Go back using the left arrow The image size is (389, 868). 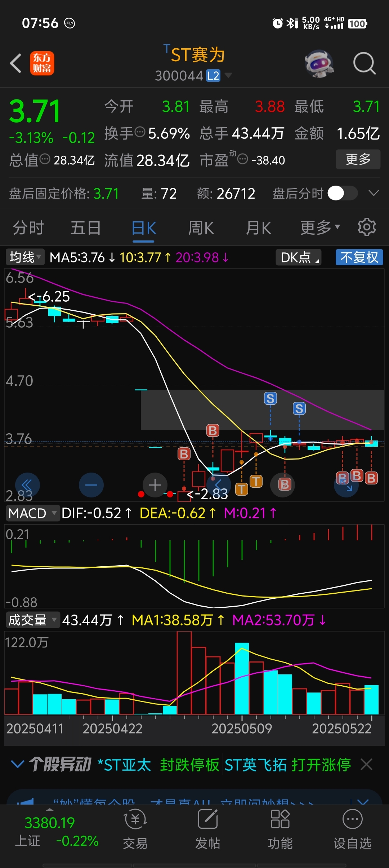click(15, 63)
